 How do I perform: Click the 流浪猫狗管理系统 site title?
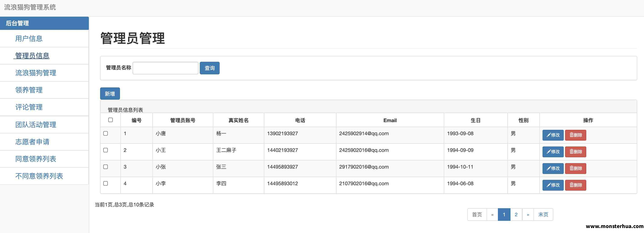pyautogui.click(x=30, y=7)
